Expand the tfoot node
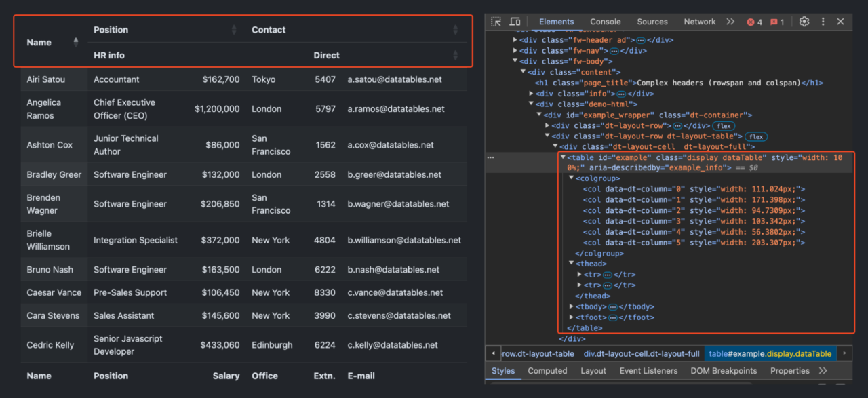The height and width of the screenshot is (398, 868). [572, 317]
